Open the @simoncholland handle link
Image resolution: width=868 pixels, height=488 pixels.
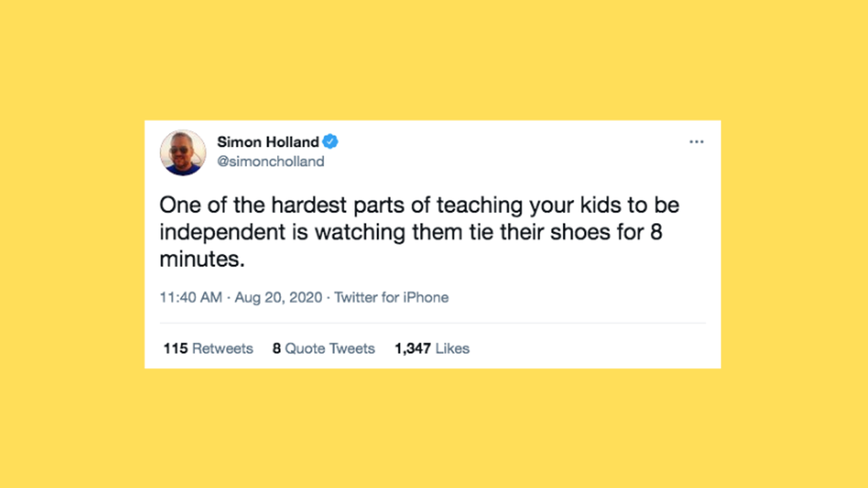(x=270, y=162)
